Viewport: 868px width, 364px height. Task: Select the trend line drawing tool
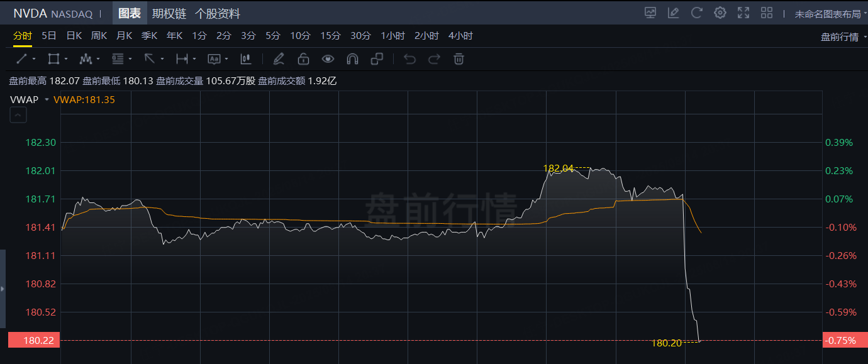pos(21,59)
